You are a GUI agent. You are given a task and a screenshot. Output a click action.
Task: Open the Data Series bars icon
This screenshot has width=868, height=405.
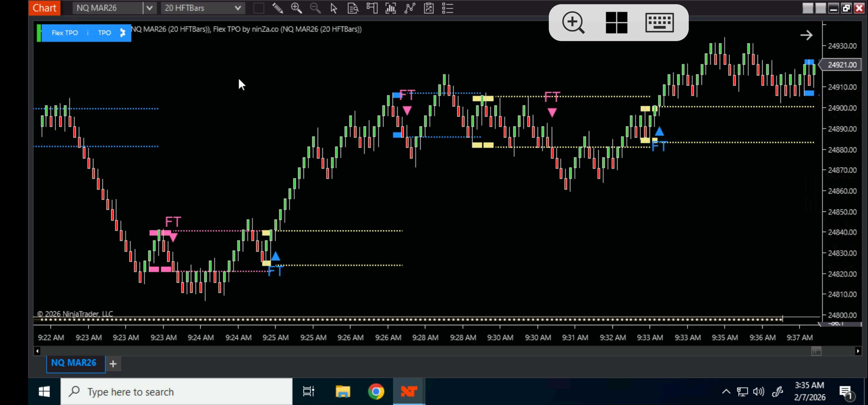pyautogui.click(x=390, y=8)
